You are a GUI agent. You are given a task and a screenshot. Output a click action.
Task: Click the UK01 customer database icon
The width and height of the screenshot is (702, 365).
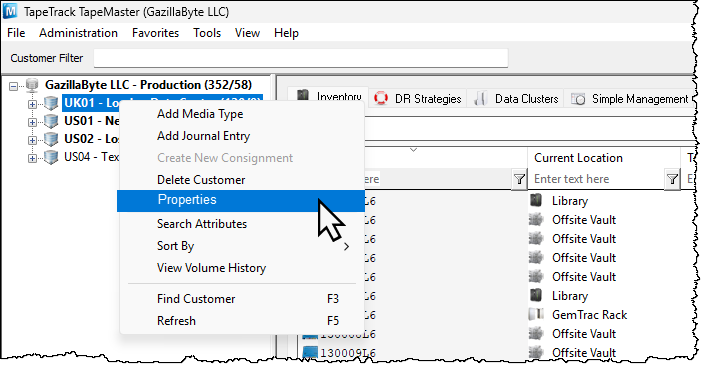51,103
